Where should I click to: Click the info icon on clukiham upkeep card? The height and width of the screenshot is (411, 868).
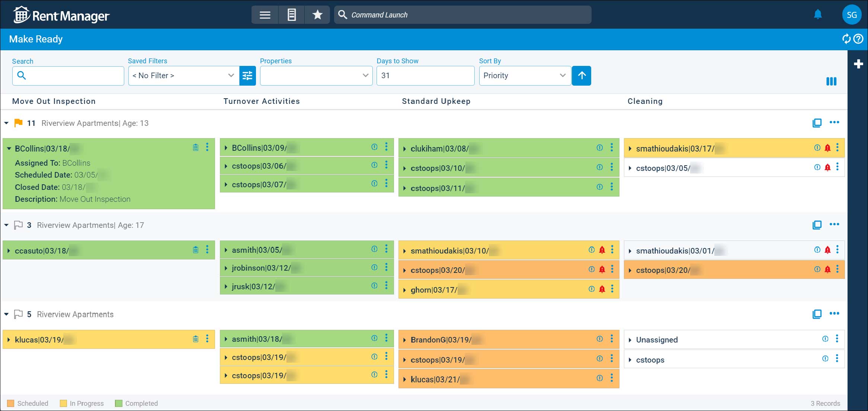tap(599, 147)
